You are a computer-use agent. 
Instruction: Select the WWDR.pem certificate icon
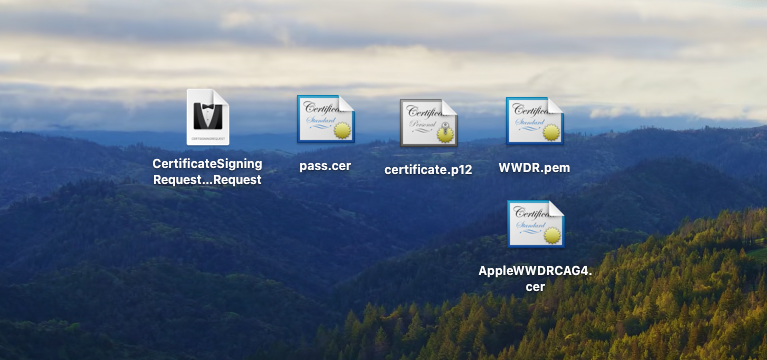(x=535, y=121)
